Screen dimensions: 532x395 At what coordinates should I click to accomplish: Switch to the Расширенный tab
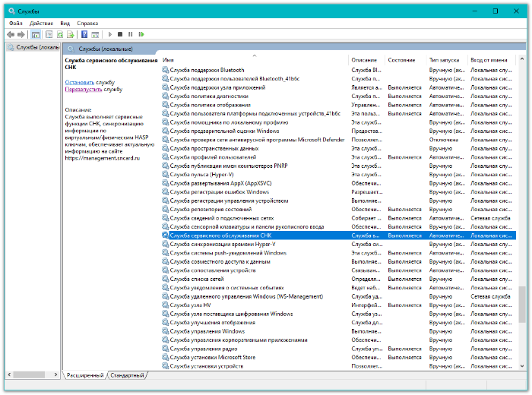[x=85, y=375]
